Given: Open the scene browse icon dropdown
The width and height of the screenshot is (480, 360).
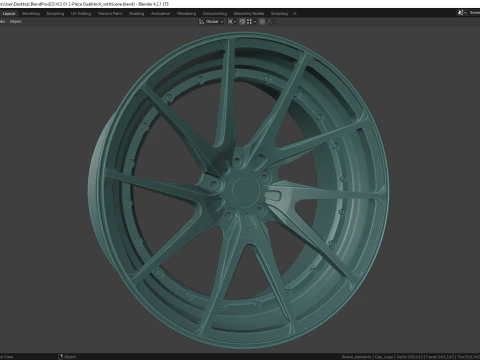Looking at the screenshot, I should pyautogui.click(x=462, y=13).
